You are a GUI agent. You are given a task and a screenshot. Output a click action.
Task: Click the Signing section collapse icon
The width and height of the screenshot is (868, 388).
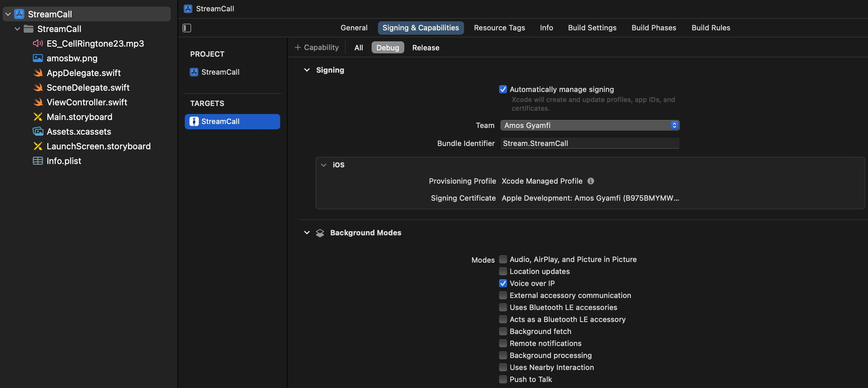click(x=306, y=69)
